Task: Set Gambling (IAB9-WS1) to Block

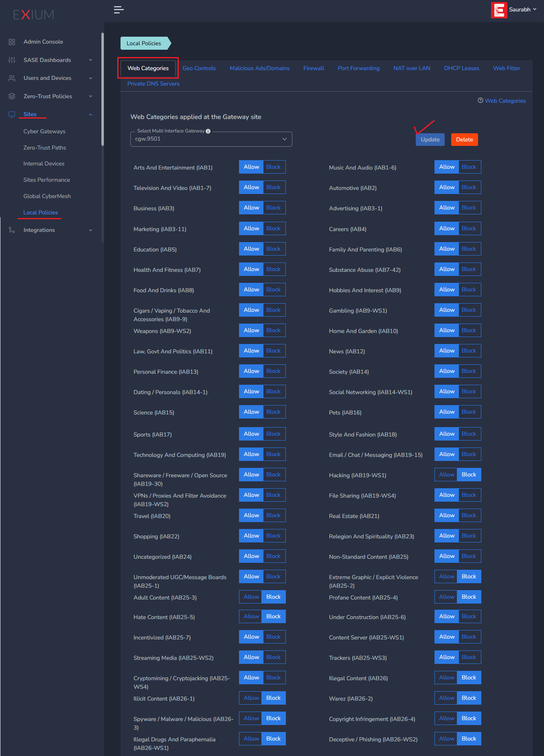Action: [x=469, y=310]
